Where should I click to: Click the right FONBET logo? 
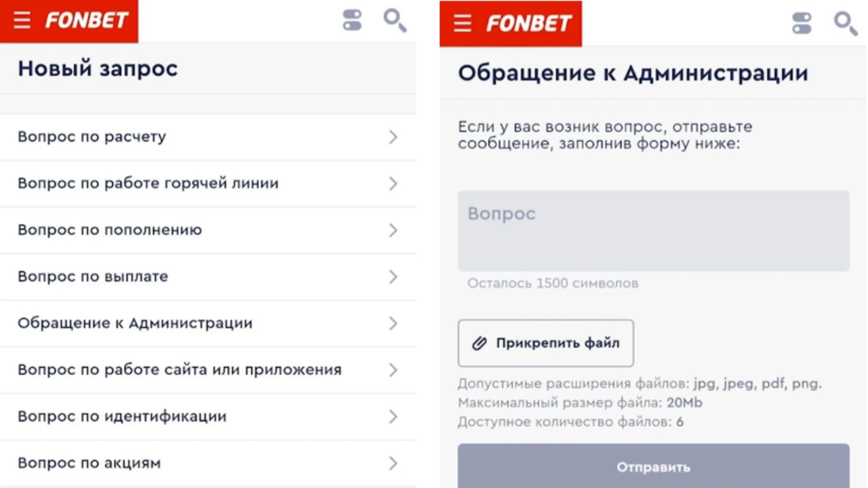pos(529,24)
